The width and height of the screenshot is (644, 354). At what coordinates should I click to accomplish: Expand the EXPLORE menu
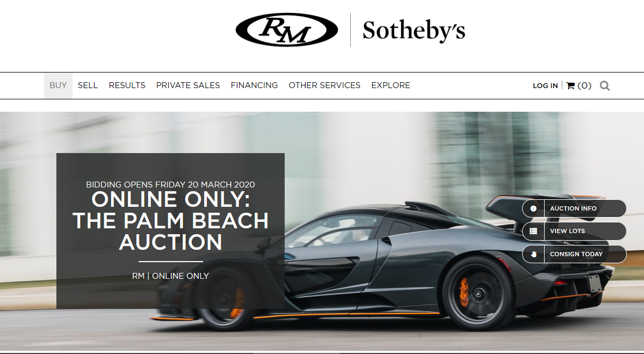(390, 85)
